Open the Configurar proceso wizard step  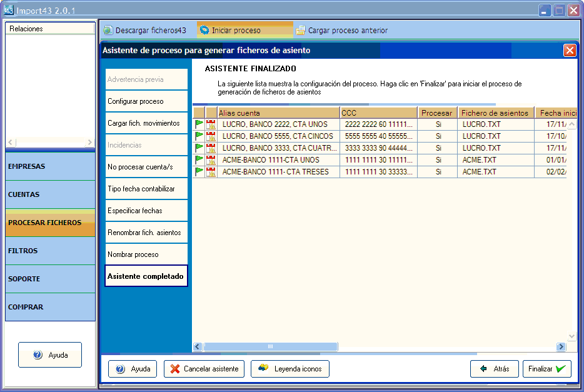pyautogui.click(x=146, y=101)
